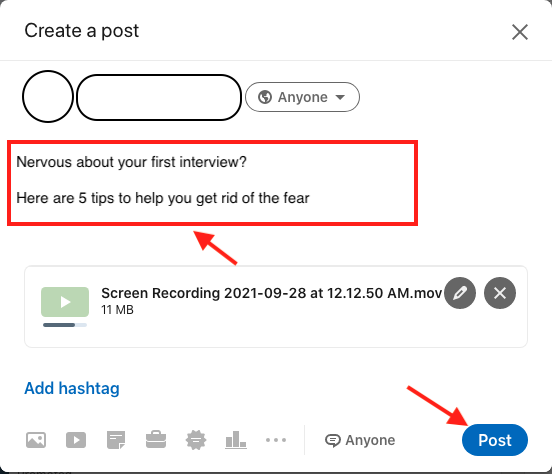Click the globe icon in visibility selector
Viewport: 552px width, 474px height.
(265, 97)
